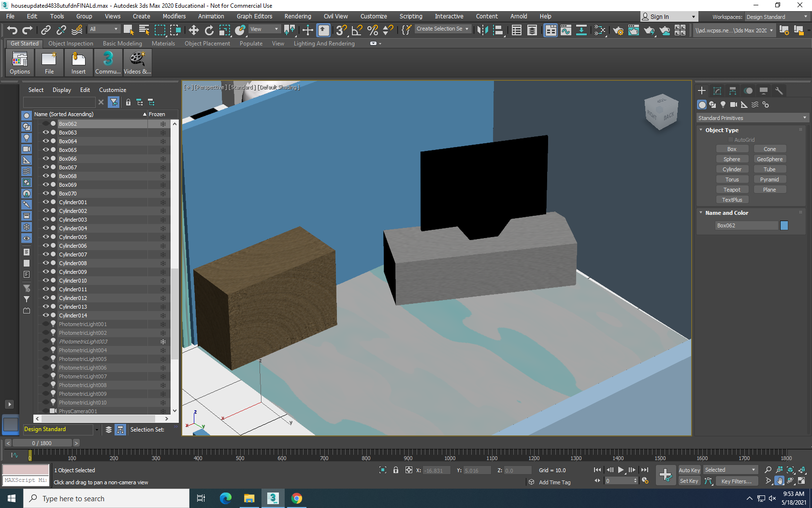Open the Modify command panel tab
The height and width of the screenshot is (508, 812).
click(717, 90)
